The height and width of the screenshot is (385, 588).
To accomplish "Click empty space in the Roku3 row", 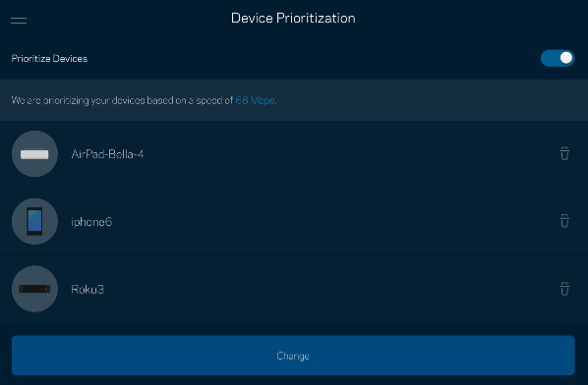I will (x=337, y=289).
